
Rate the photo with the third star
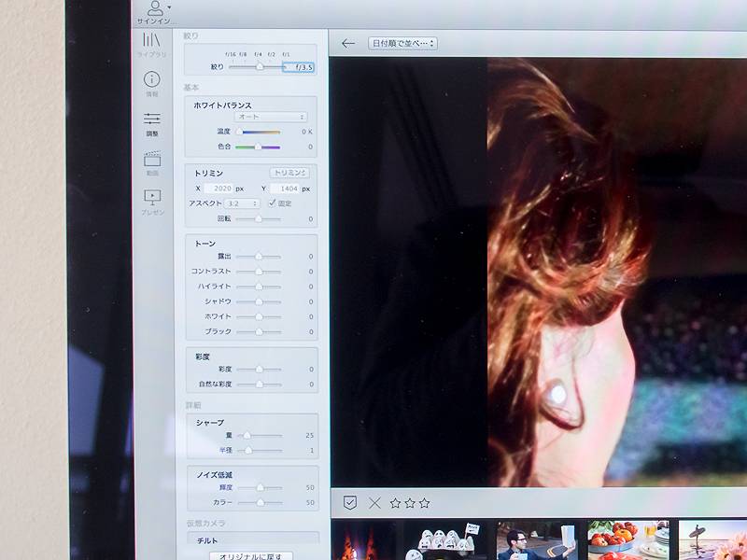click(x=425, y=501)
